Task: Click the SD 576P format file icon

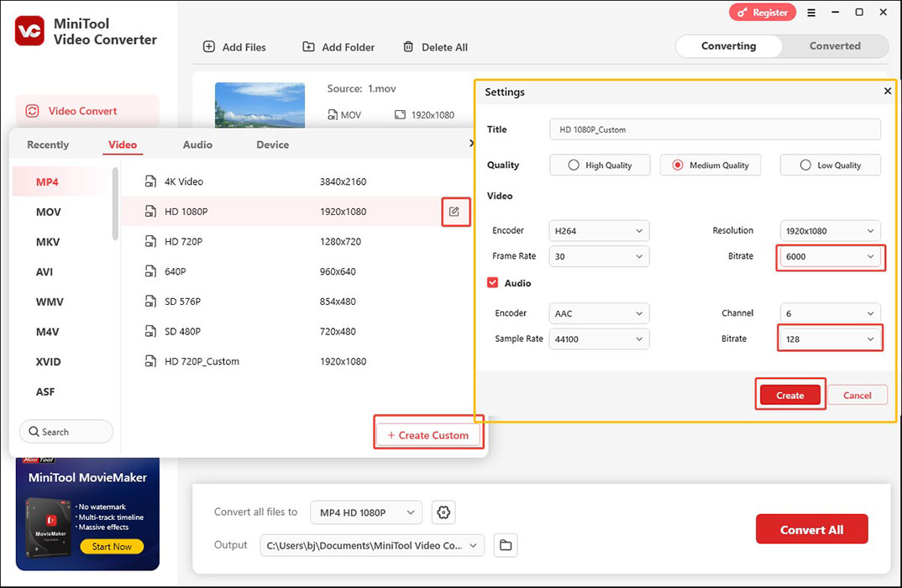Action: (150, 301)
